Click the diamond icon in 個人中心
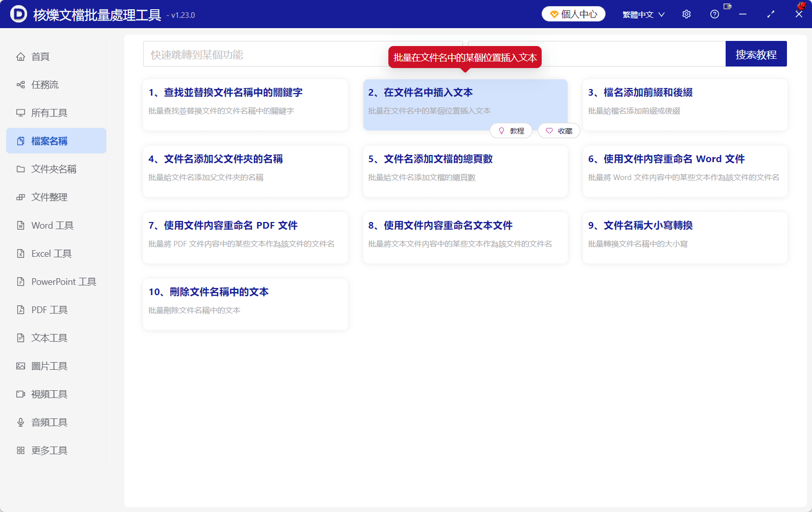 [554, 14]
